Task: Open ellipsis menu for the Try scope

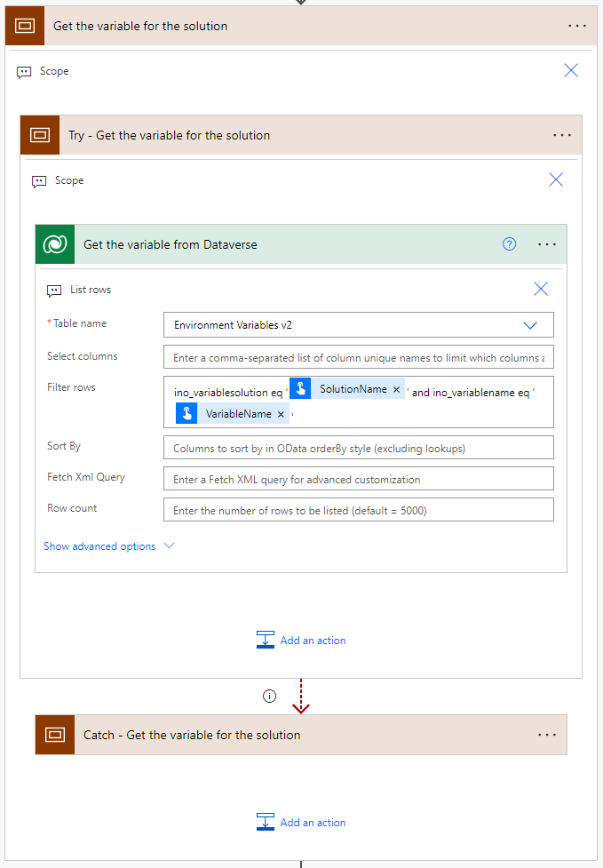Action: pos(562,135)
